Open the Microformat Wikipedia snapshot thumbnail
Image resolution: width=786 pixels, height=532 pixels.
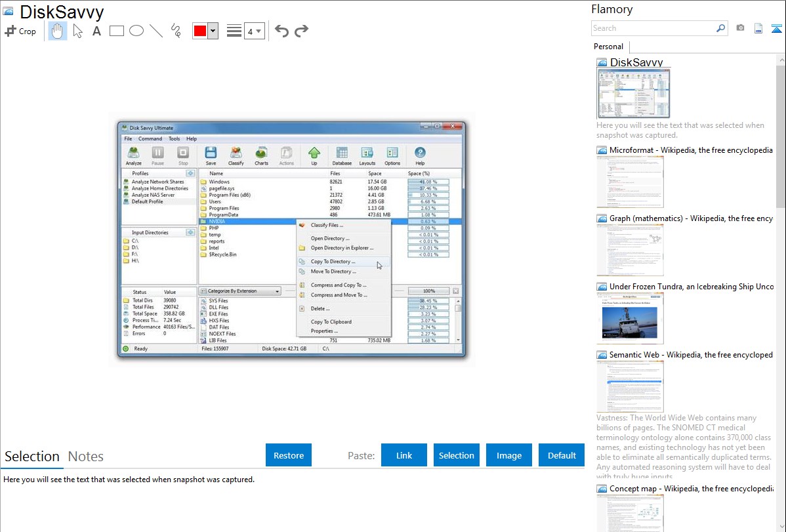pyautogui.click(x=630, y=182)
